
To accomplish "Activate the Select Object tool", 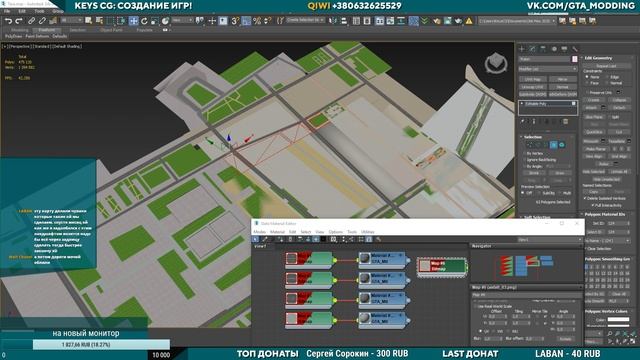I will (89, 21).
